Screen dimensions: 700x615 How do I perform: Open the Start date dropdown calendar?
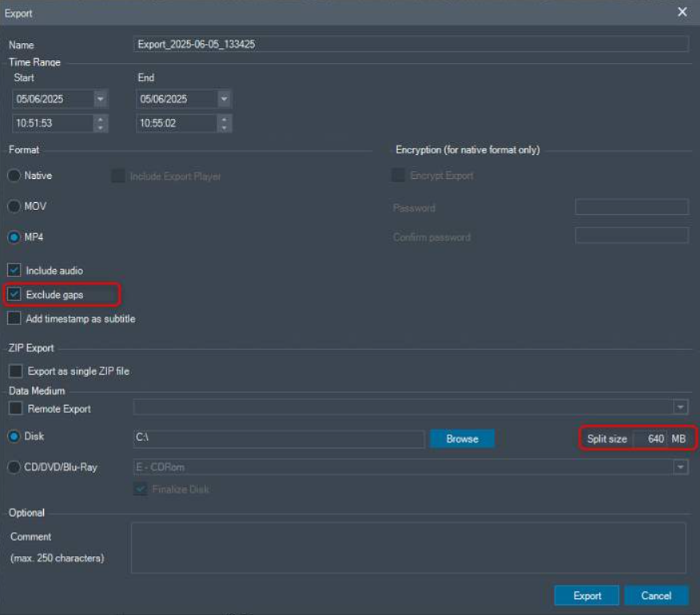click(x=100, y=99)
